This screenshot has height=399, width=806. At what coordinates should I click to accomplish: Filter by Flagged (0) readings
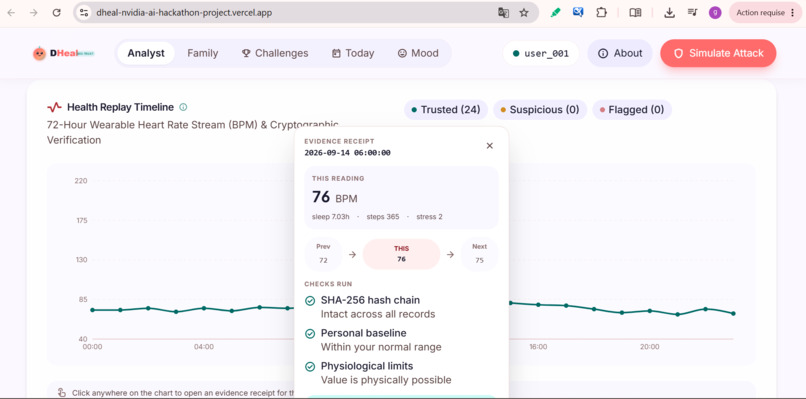coord(632,110)
